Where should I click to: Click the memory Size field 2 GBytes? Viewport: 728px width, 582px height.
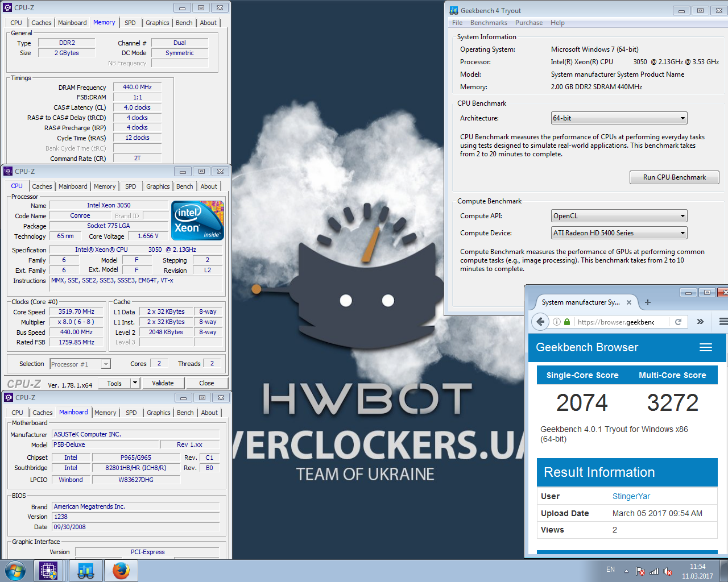(67, 53)
